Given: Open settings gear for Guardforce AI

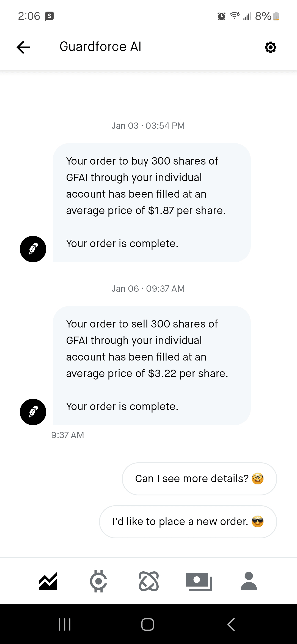Looking at the screenshot, I should coord(270,47).
